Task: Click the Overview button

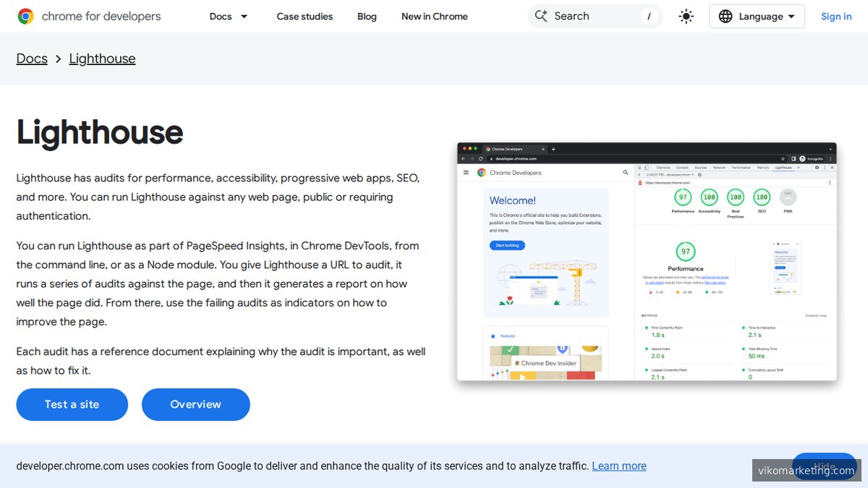Action: tap(195, 404)
